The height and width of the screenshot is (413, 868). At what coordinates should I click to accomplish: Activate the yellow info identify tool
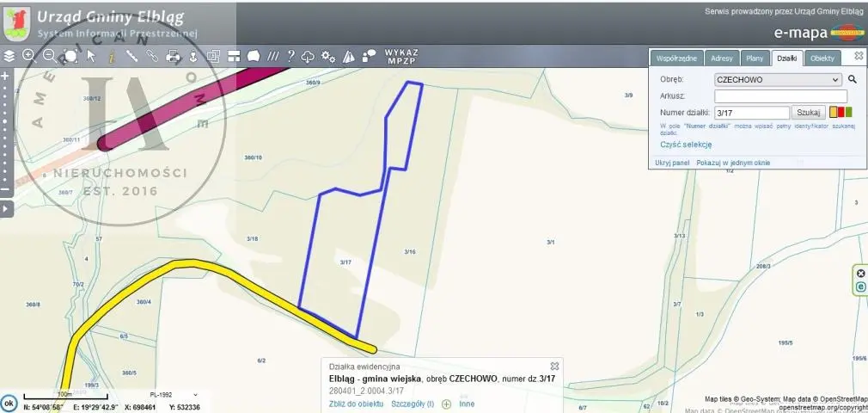click(112, 56)
